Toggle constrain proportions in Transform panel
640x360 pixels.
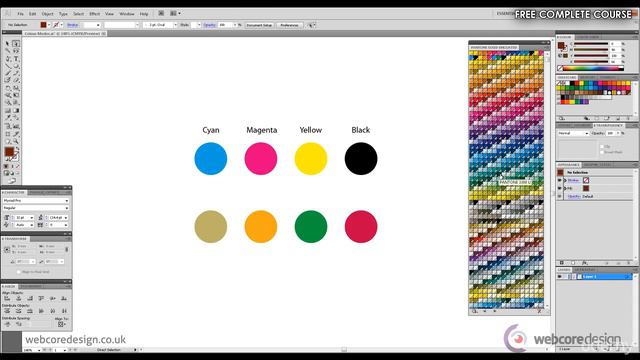(67, 249)
